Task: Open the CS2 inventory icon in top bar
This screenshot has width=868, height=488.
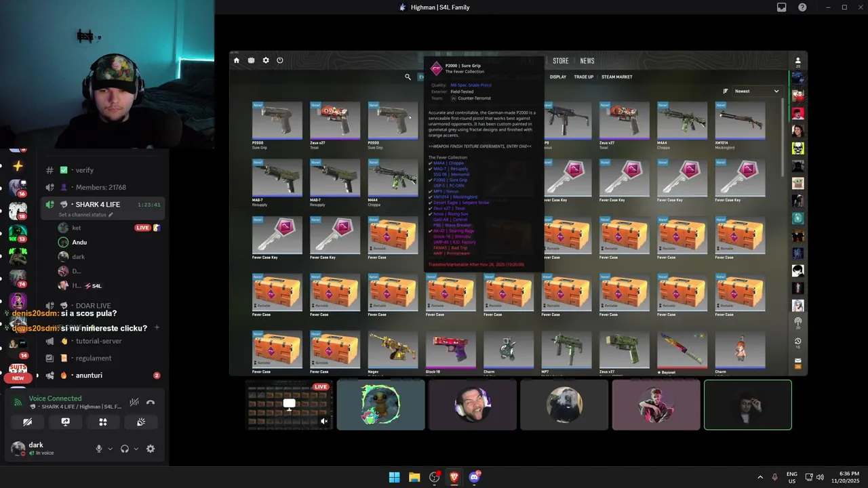Action: pos(251,60)
